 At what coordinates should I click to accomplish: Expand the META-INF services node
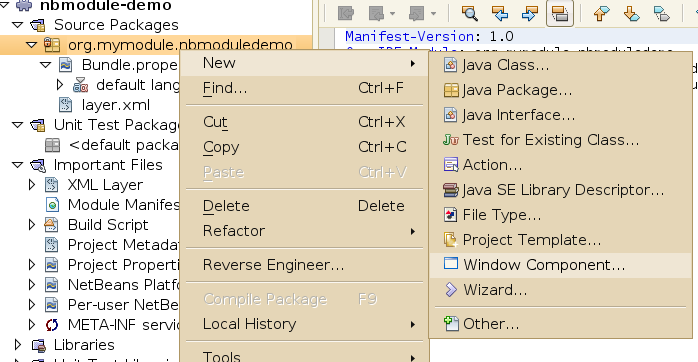pyautogui.click(x=32, y=325)
